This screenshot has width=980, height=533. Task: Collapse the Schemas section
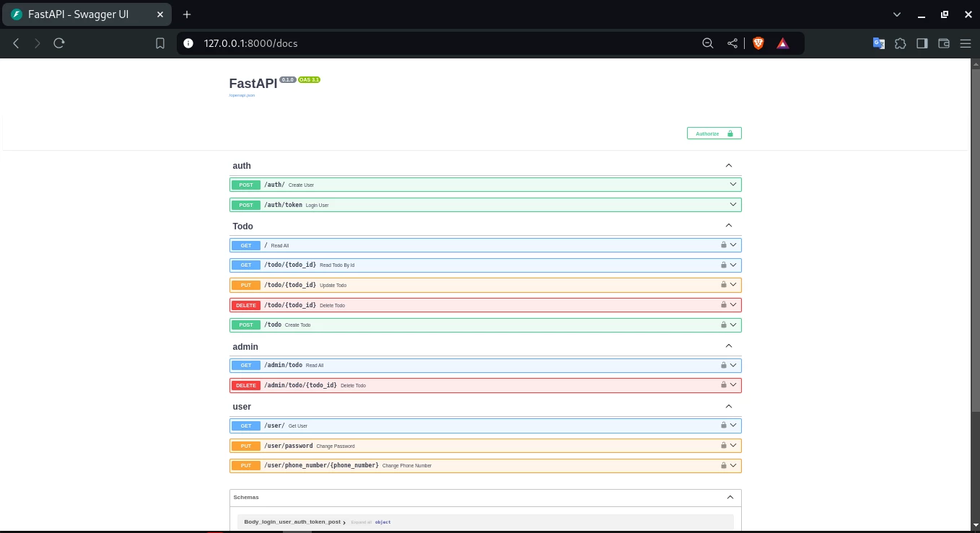[730, 497]
